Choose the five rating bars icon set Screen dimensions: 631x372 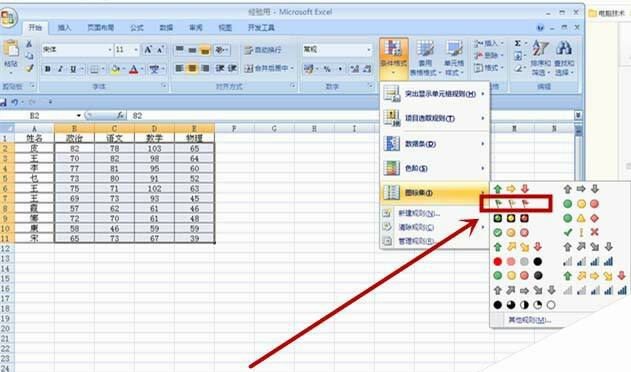pyautogui.click(x=595, y=290)
